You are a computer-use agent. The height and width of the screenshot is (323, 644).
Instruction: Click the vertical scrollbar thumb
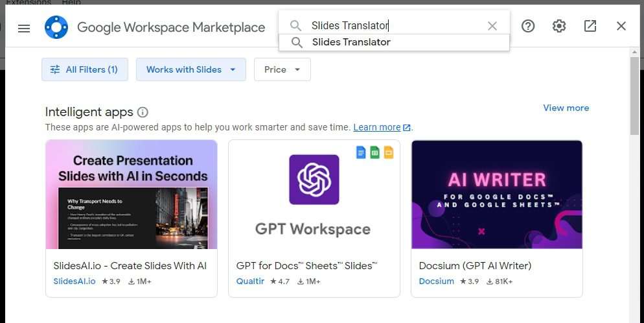634,96
